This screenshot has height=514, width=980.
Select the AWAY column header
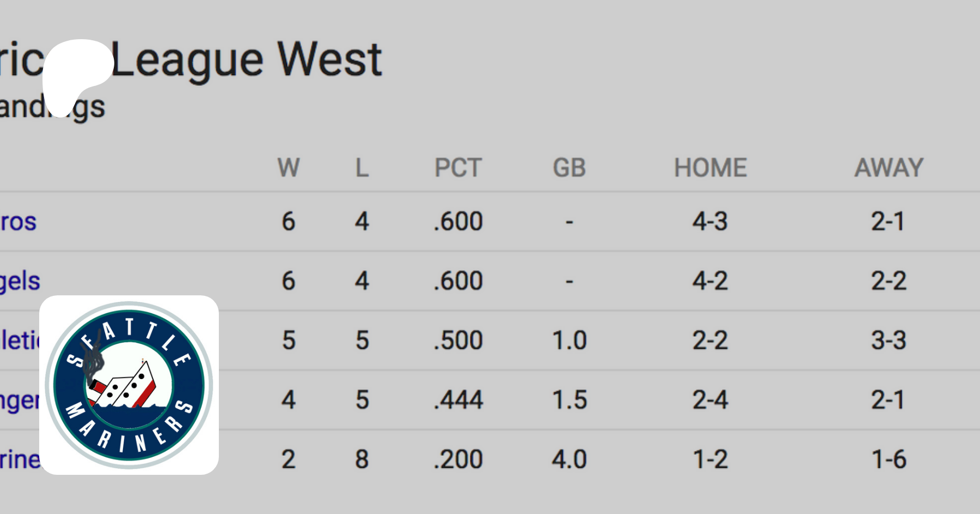(x=889, y=168)
